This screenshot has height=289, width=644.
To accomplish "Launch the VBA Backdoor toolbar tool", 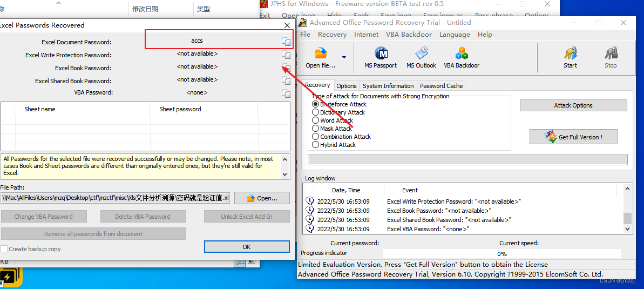I will 462,58.
